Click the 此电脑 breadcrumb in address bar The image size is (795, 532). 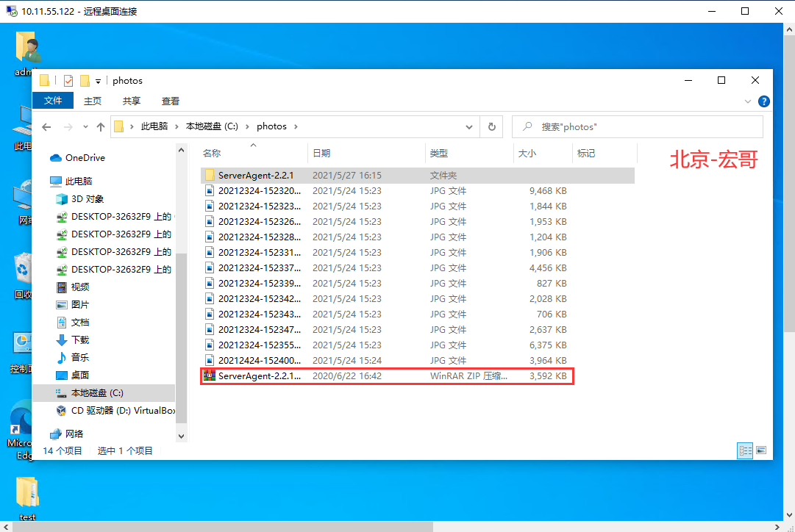pos(154,126)
